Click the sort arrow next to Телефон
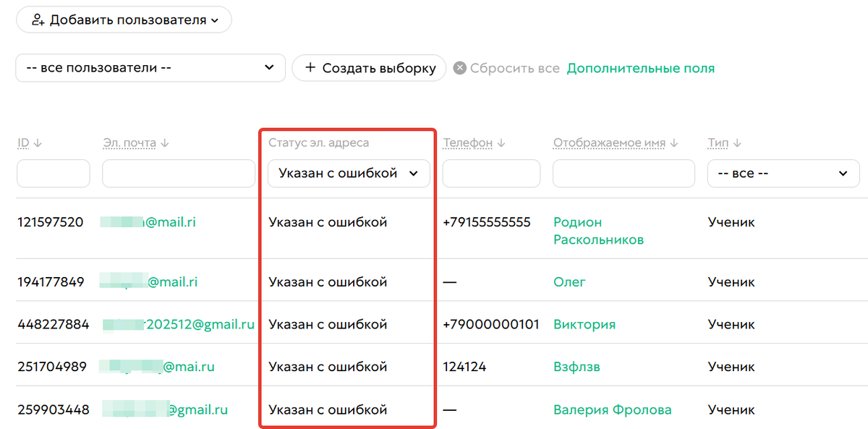868x429 pixels. 500,143
